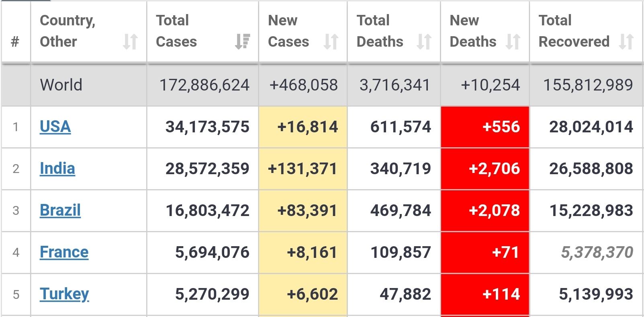Click sort icon in Country, Other column
The image size is (644, 317).
pyautogui.click(x=130, y=41)
